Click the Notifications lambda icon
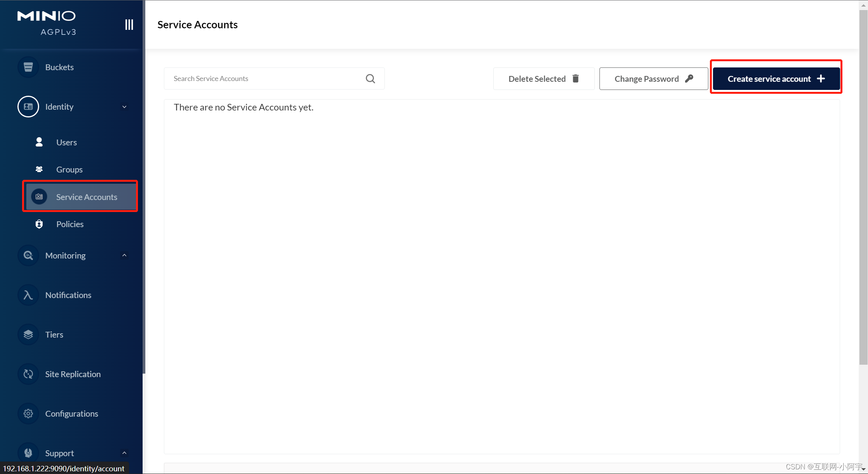Viewport: 868px width, 474px height. pos(28,295)
